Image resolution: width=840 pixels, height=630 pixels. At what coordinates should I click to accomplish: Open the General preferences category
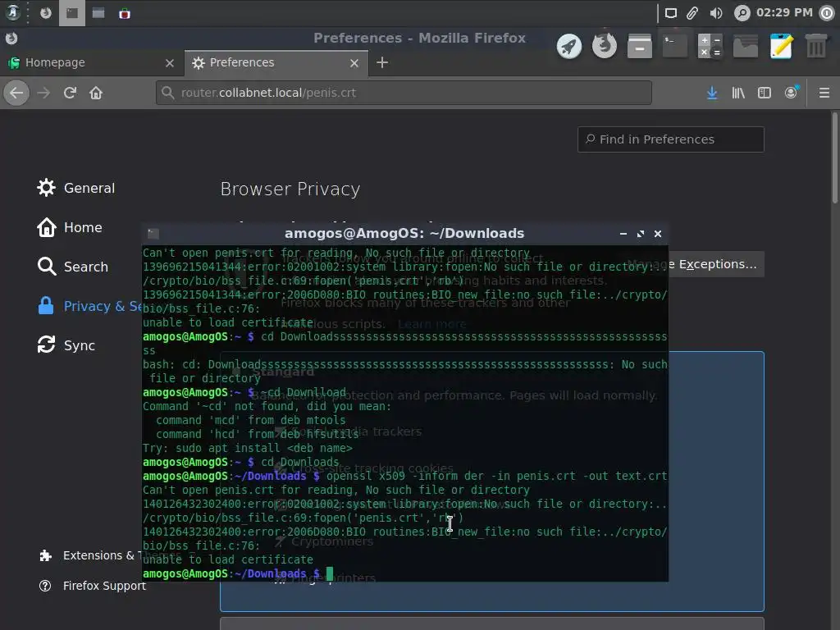coord(76,188)
